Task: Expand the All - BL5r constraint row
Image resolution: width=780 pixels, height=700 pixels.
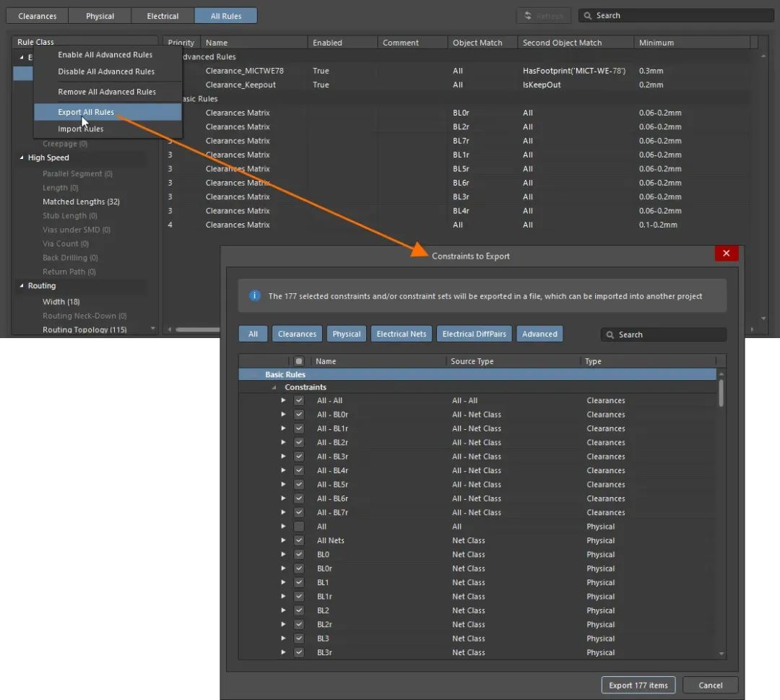Action: [x=283, y=484]
